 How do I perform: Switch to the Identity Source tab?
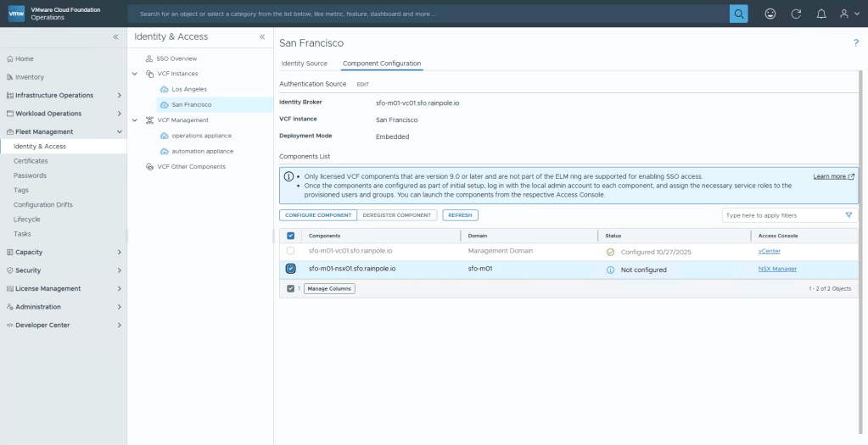tap(304, 64)
